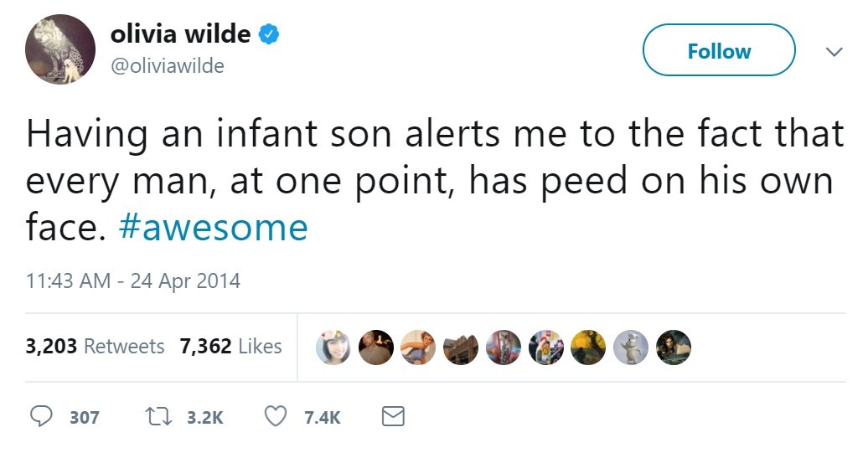
Task: Like the tweet with the heart icon
Action: [276, 416]
